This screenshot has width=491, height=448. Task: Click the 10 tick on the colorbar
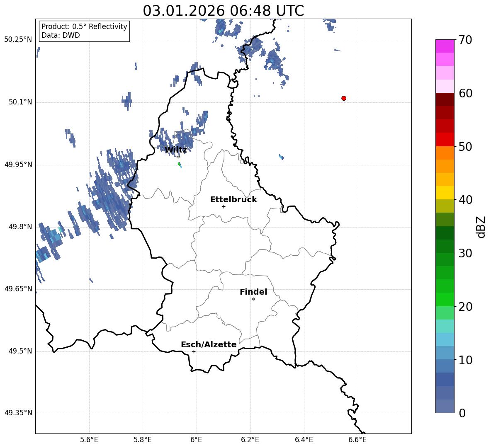pyautogui.click(x=465, y=360)
